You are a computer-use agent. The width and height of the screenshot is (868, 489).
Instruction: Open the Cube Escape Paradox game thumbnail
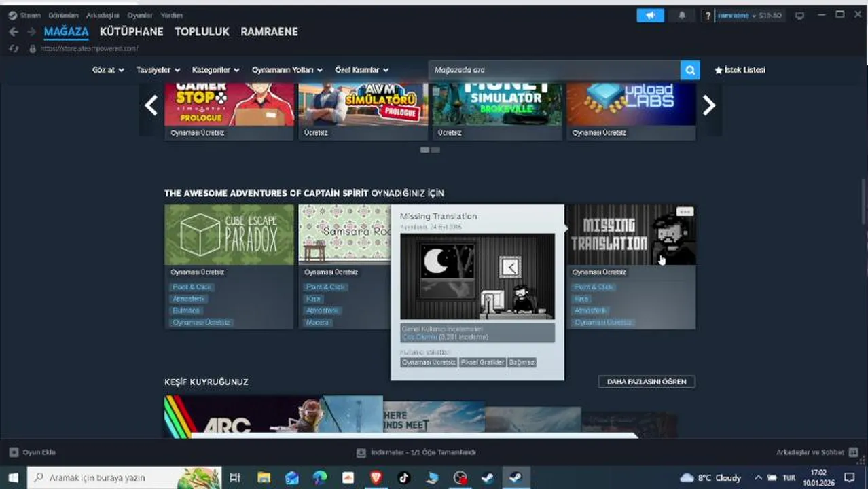coord(229,235)
